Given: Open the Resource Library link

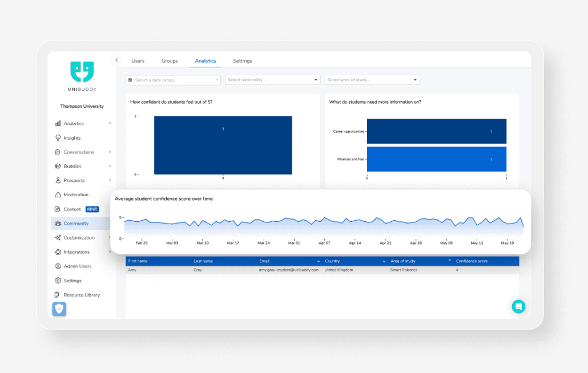Looking at the screenshot, I should pos(82,295).
